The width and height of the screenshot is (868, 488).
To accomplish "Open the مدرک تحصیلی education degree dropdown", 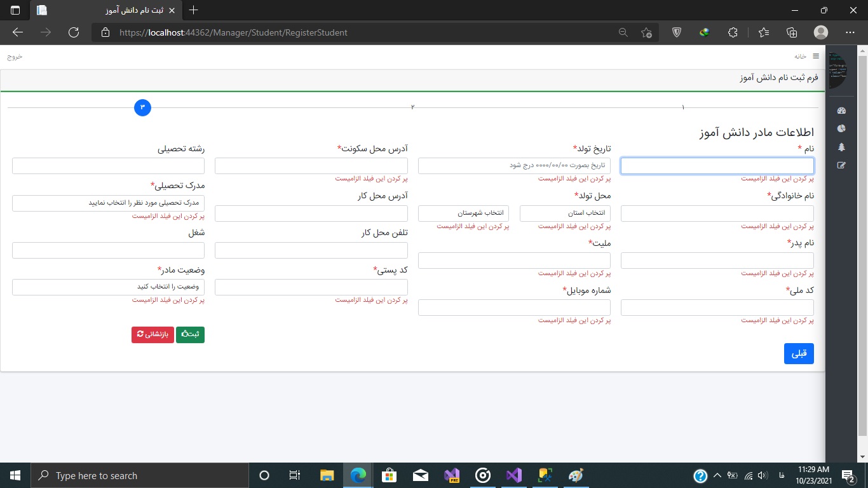I will 108,203.
